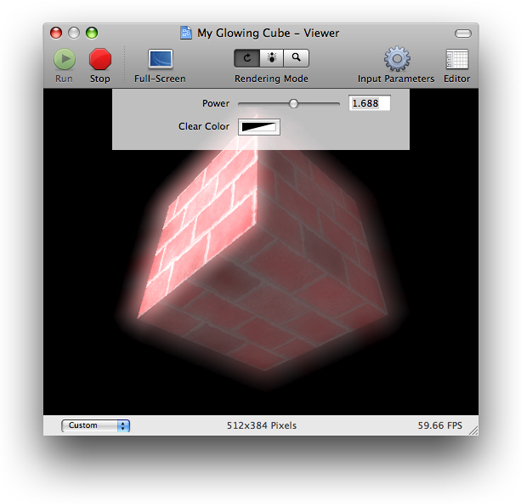Click the Power label
Viewport: 521px width, 504px height.
216,103
